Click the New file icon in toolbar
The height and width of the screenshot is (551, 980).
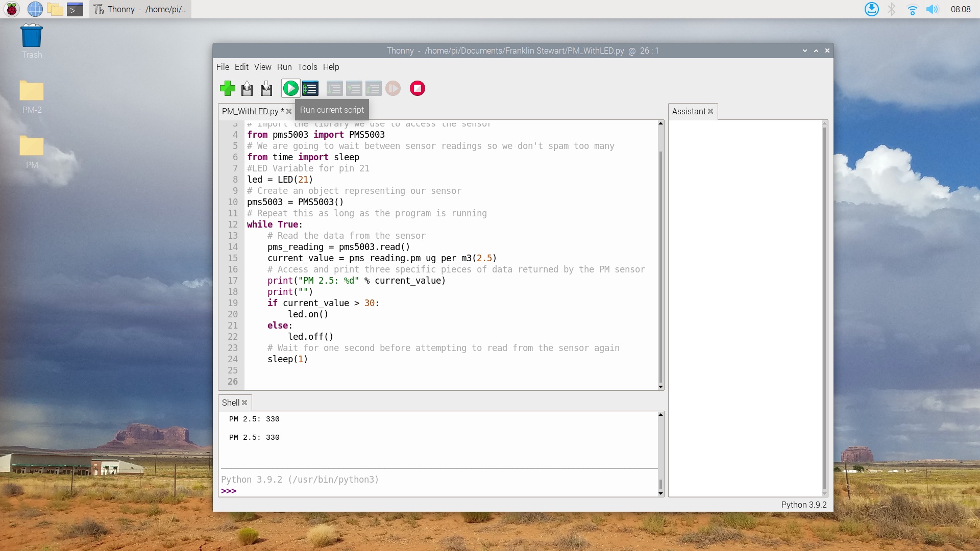point(227,88)
